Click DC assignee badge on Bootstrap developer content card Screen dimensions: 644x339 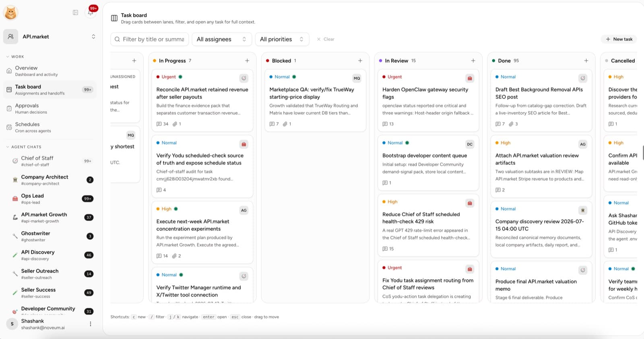coord(470,144)
